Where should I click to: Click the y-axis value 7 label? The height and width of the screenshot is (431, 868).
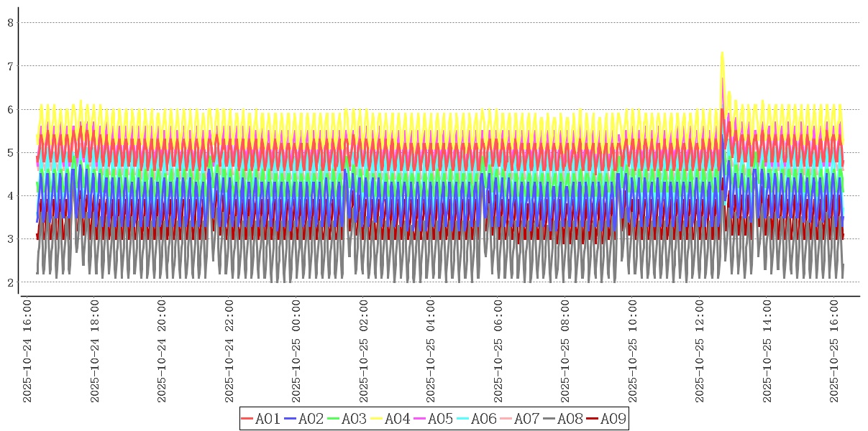10,66
